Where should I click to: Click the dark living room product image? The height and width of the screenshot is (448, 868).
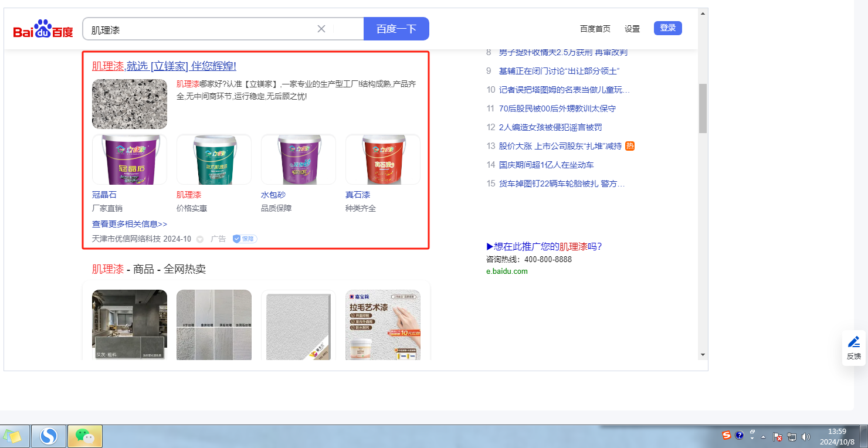point(130,325)
